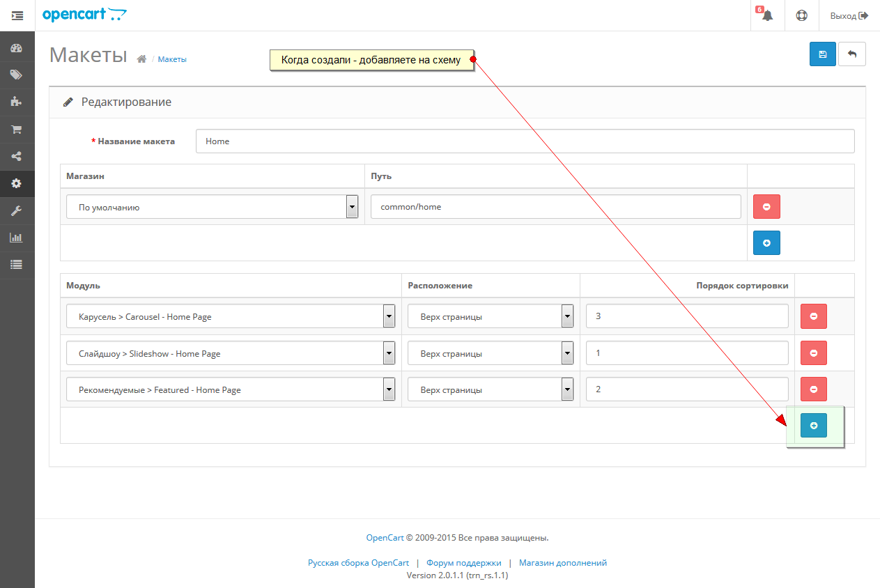
Task: Click the blue save layout button
Action: pos(823,54)
